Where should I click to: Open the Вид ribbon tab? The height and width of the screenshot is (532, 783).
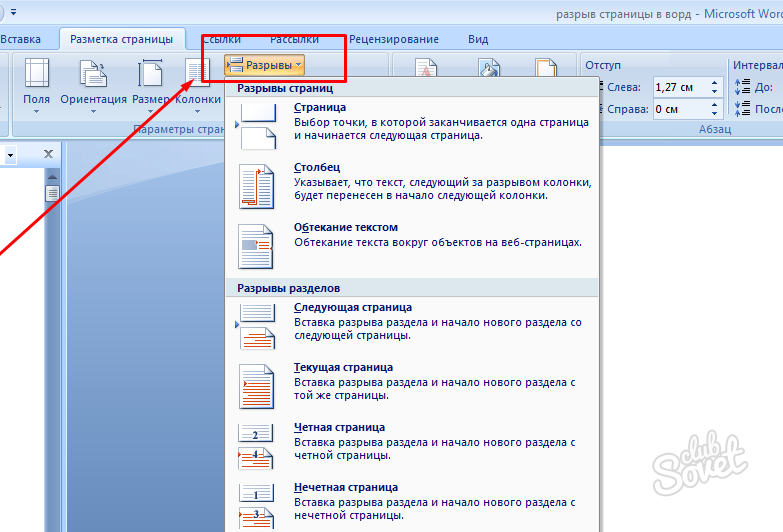(478, 39)
